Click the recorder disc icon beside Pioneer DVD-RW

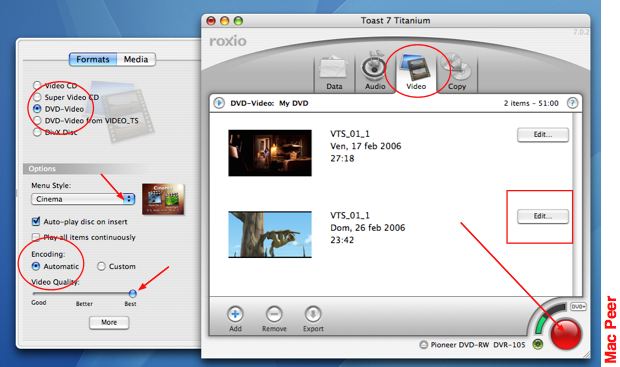[x=423, y=345]
